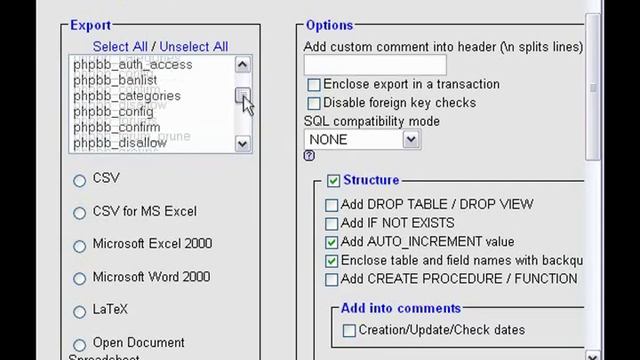Click the table list scroll-up arrow
The height and width of the screenshot is (360, 640).
pos(242,64)
